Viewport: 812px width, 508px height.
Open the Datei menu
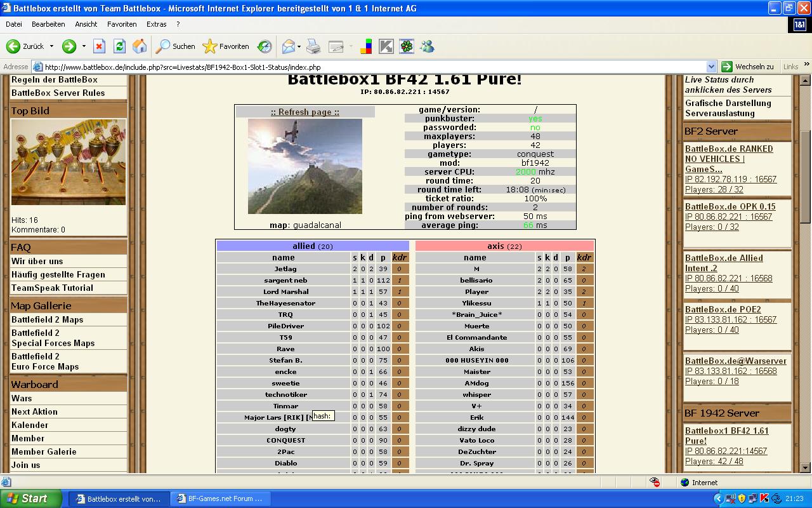[13, 24]
